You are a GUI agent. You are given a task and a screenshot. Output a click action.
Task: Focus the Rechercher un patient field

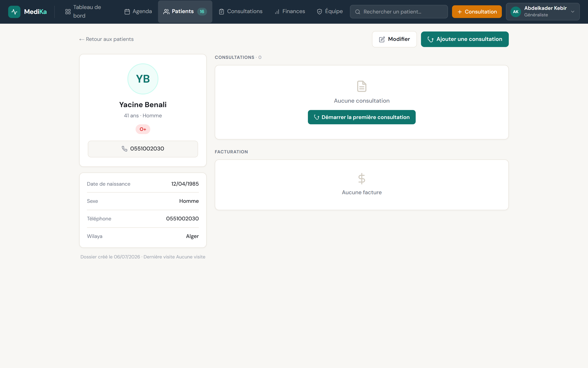[399, 12]
